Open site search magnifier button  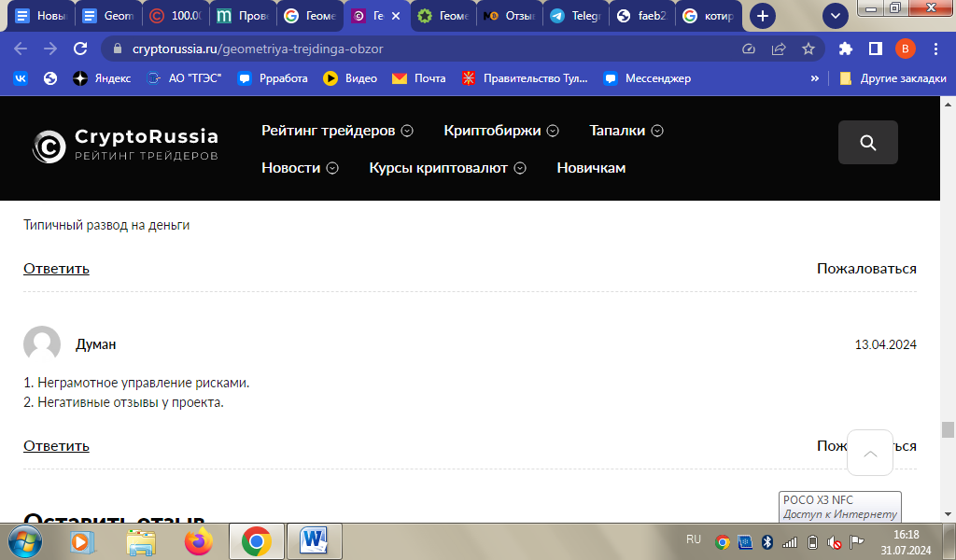pyautogui.click(x=867, y=143)
